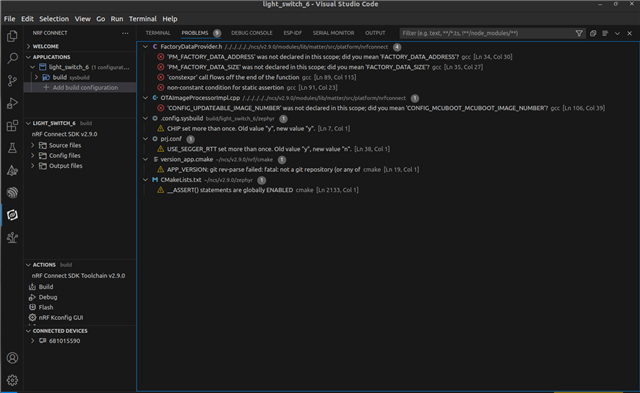
Task: Select __ASSERT() statements globally ENABLED warning
Action: coord(387,190)
